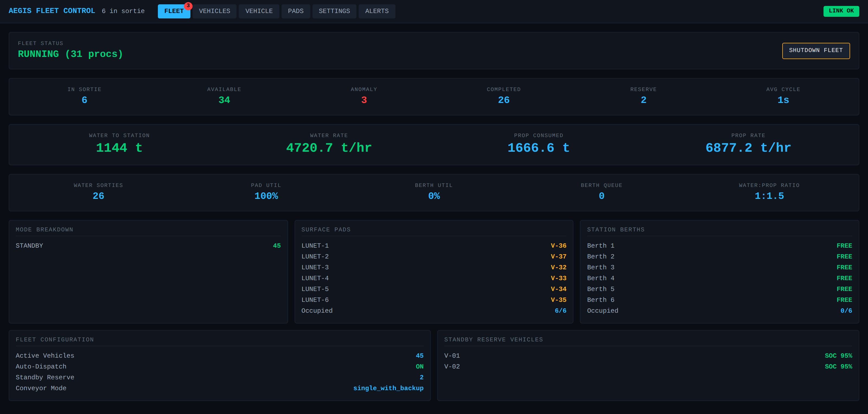The image size is (868, 414).
Task: Click vehicle V-35 on LUNET-6
Action: (x=558, y=300)
